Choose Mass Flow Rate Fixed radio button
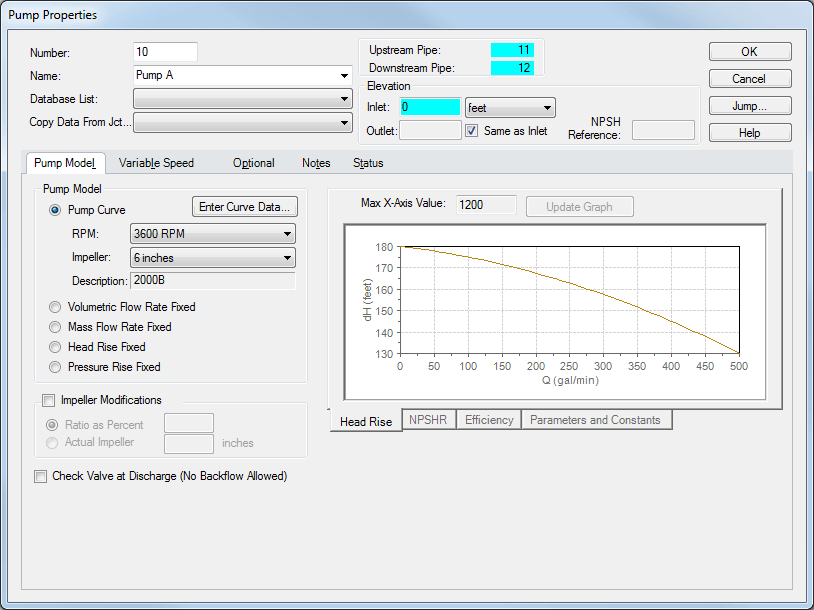This screenshot has width=814, height=610. pos(56,327)
